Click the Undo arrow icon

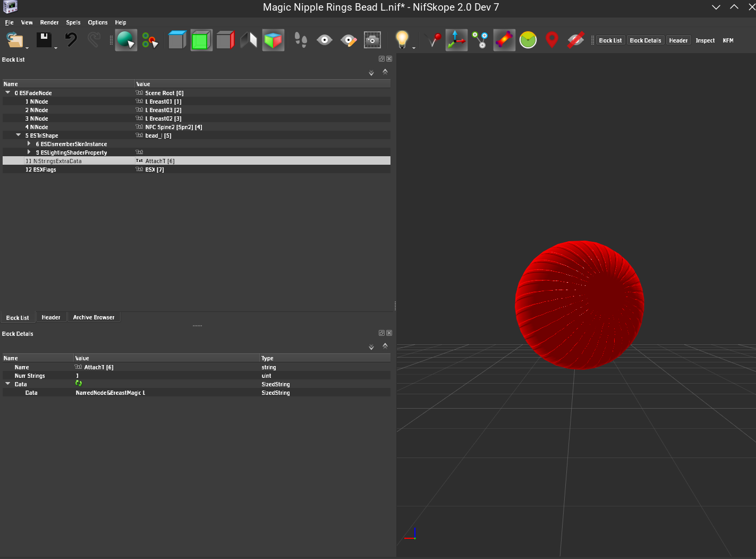(71, 40)
